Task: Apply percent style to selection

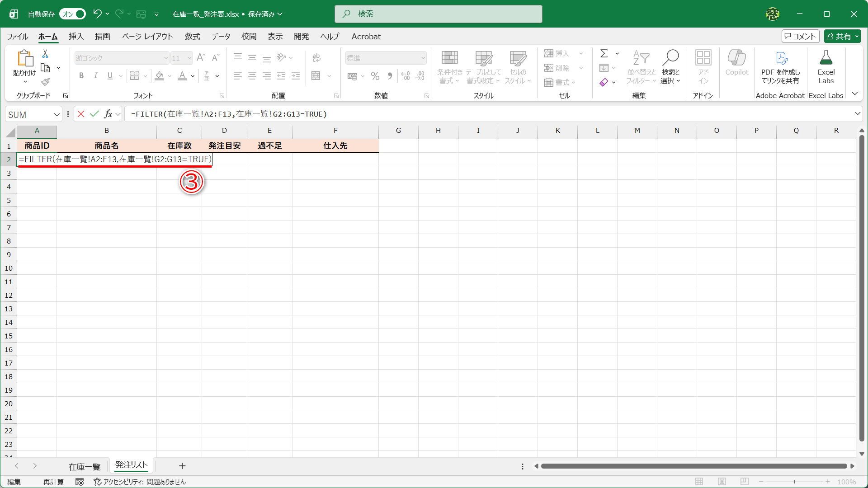Action: (375, 76)
